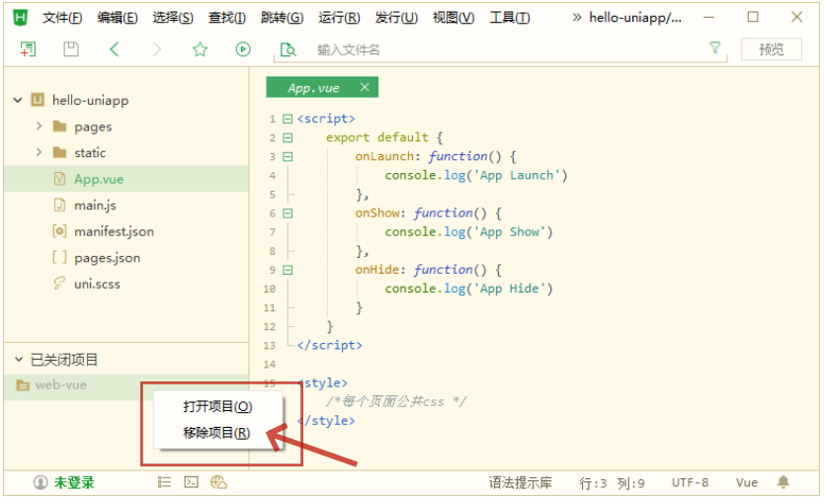
Task: Select 移除项目(R) from context menu
Action: (216, 433)
